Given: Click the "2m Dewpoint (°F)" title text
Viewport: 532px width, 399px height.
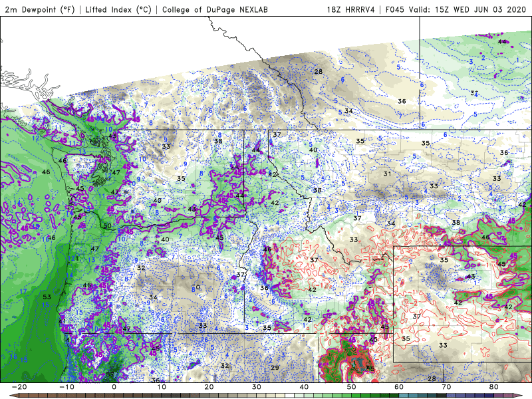Looking at the screenshot, I should 40,9.
